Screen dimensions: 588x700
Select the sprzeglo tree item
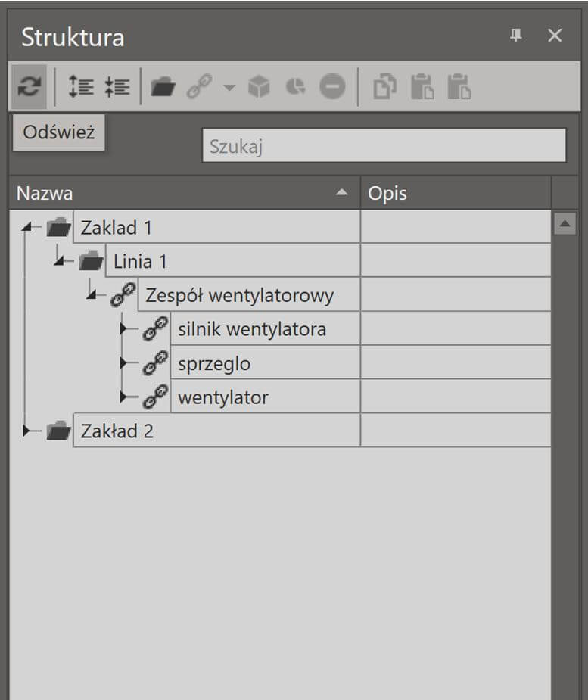[214, 363]
